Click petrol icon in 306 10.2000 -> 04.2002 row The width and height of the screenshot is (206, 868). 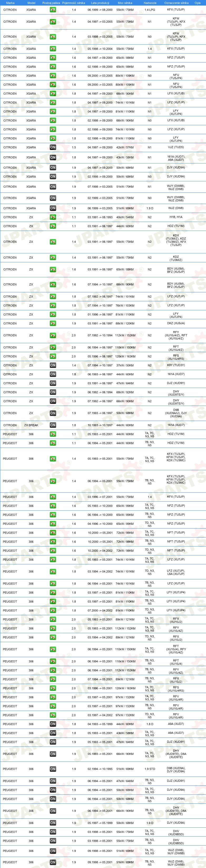(x=53, y=551)
